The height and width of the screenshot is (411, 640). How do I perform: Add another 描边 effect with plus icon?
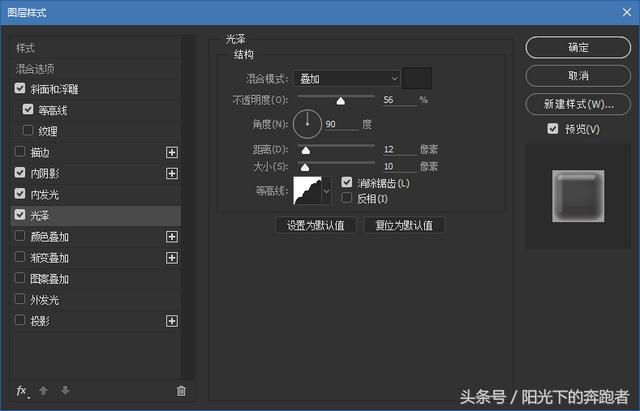click(x=172, y=152)
